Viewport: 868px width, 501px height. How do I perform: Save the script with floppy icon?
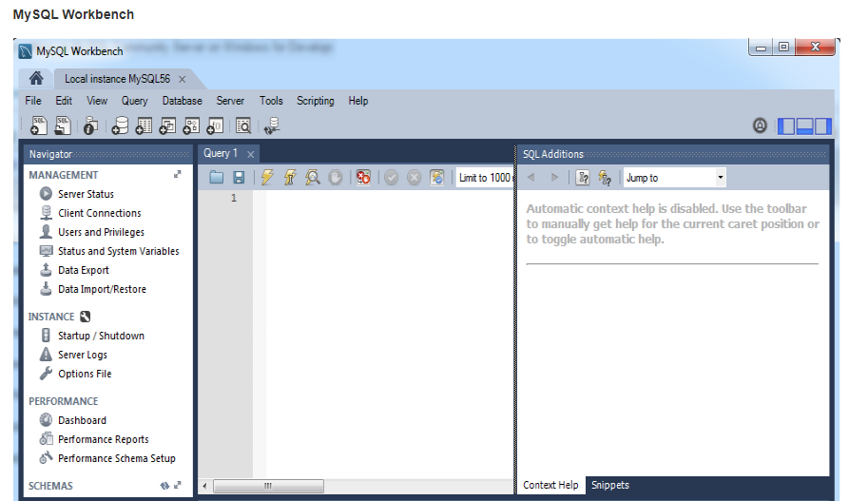pos(239,177)
